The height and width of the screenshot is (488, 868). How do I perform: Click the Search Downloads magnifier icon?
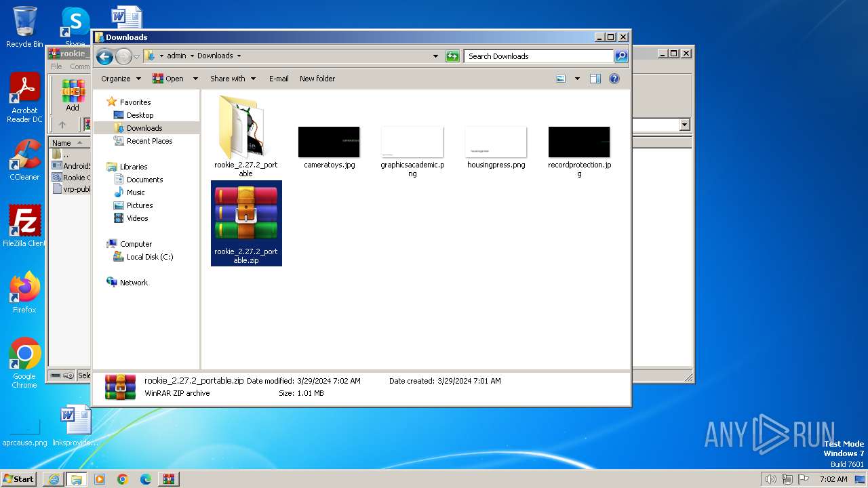click(620, 56)
